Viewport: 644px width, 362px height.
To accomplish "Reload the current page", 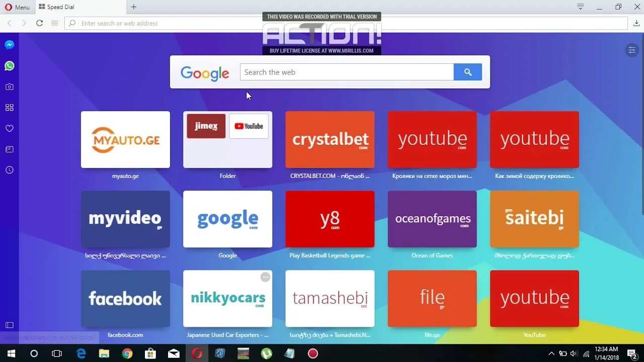I will (x=39, y=23).
